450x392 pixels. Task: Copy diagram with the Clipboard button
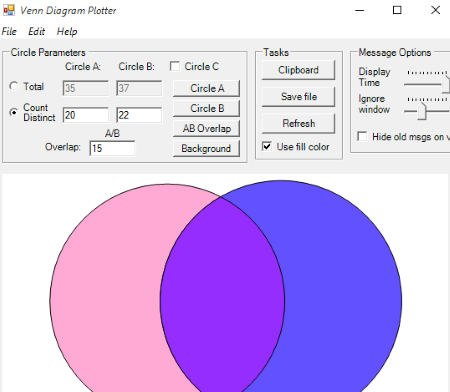coord(298,70)
